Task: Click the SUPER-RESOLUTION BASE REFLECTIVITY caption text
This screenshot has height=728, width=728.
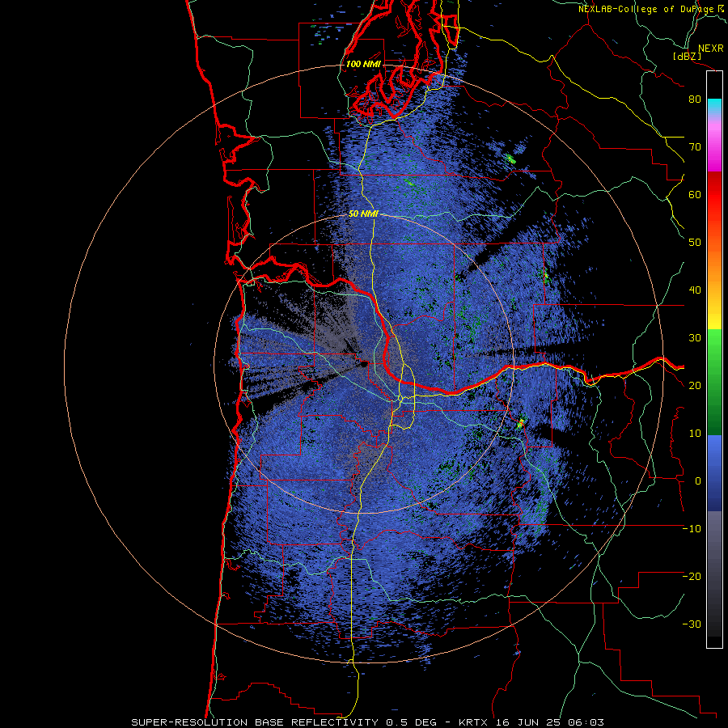Action: pyautogui.click(x=255, y=722)
